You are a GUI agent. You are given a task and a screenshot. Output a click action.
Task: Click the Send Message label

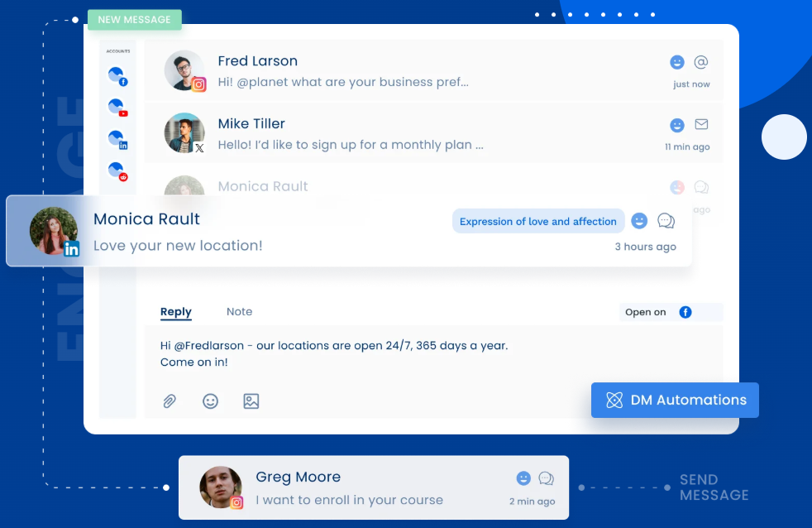pyautogui.click(x=714, y=487)
